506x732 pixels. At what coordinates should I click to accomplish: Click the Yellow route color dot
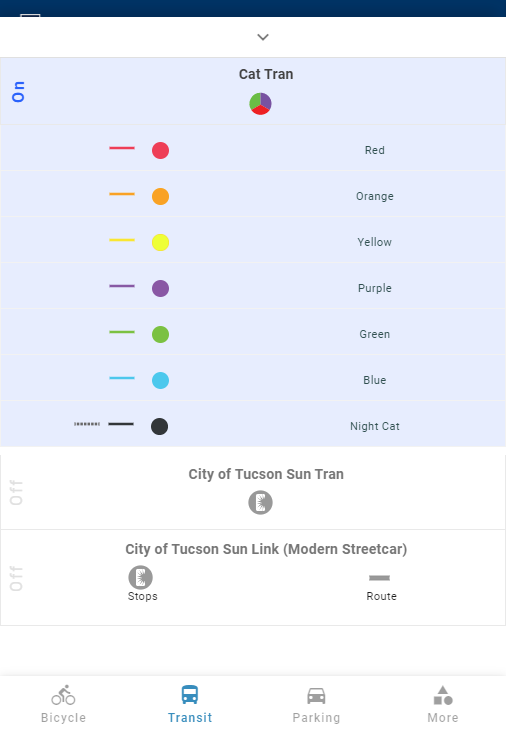[161, 242]
